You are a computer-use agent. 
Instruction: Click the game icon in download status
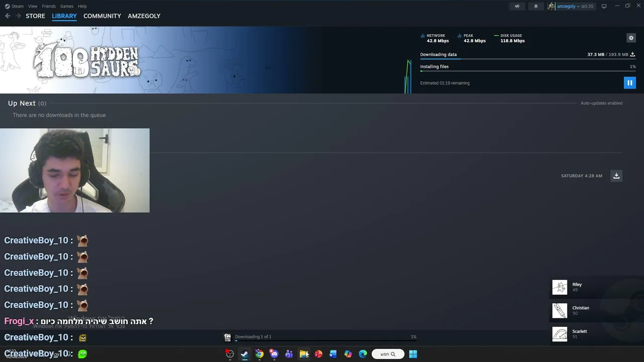(227, 337)
